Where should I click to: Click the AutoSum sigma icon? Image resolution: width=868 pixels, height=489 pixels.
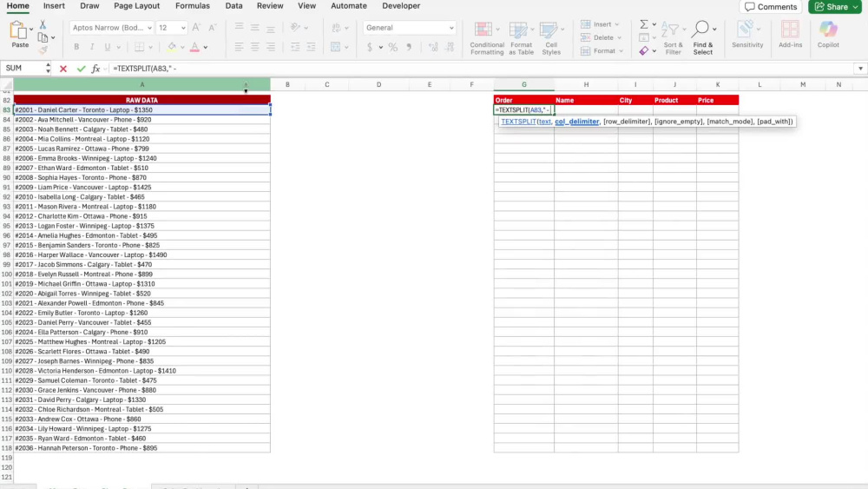point(644,24)
